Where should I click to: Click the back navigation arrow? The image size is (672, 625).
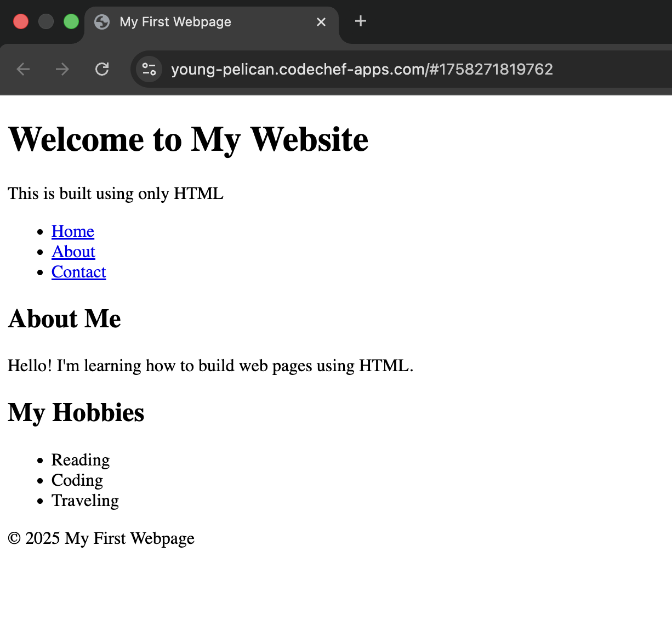pyautogui.click(x=23, y=69)
